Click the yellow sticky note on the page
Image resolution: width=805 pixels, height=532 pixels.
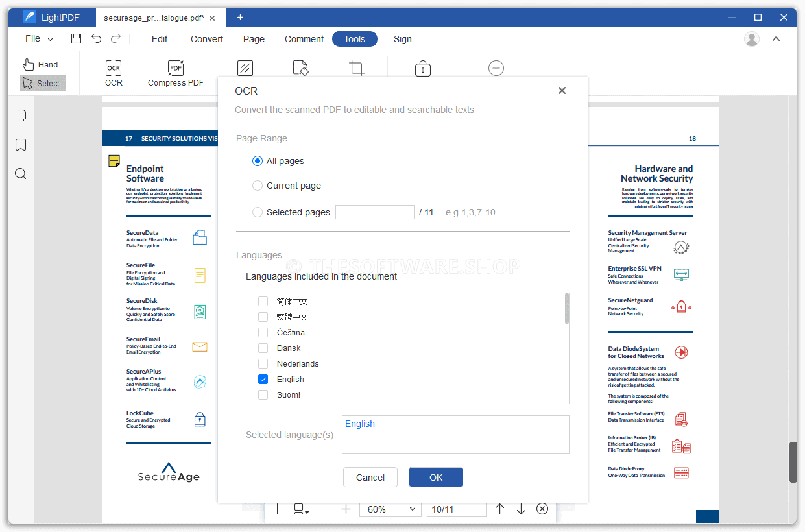point(114,161)
